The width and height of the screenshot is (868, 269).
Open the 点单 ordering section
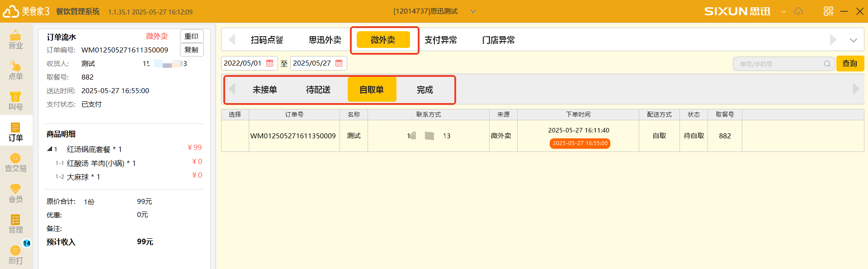16,71
